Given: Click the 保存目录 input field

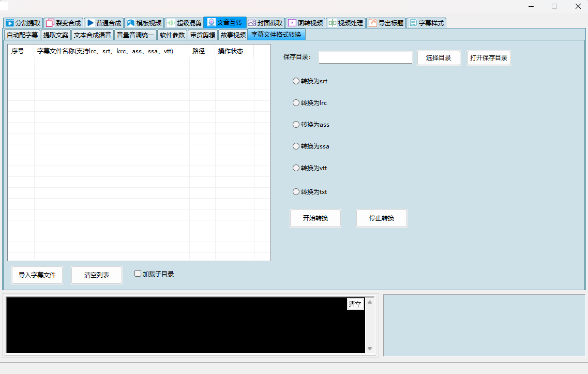Looking at the screenshot, I should point(365,57).
